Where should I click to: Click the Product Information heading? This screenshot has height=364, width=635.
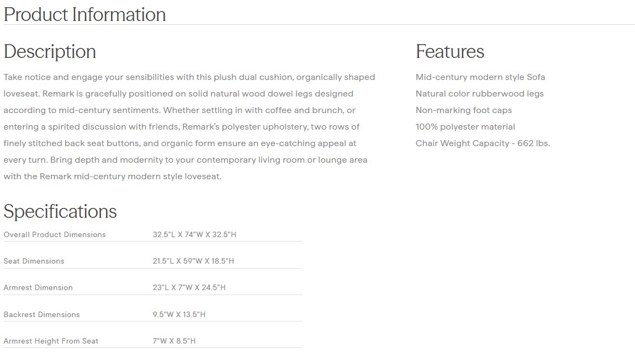[84, 14]
